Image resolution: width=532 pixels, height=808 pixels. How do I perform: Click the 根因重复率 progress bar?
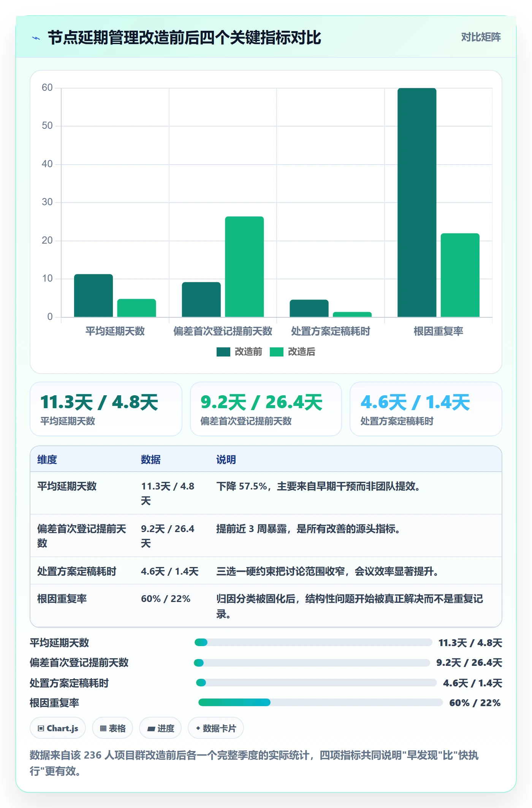321,702
